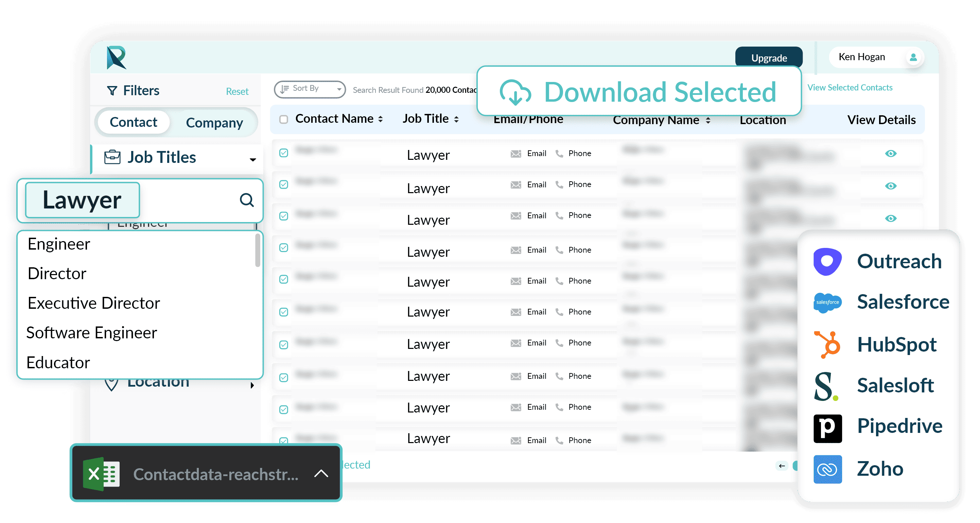980x523 pixels.
Task: Click the Outreach logo icon
Action: point(827,261)
